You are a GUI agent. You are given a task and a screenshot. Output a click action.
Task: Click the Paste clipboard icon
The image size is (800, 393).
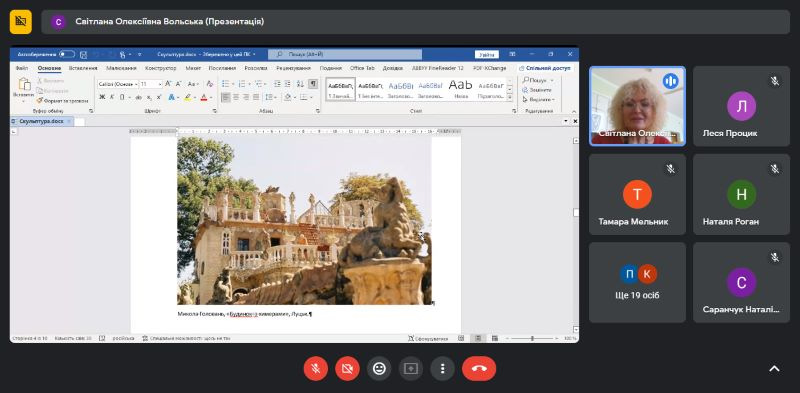[x=24, y=84]
